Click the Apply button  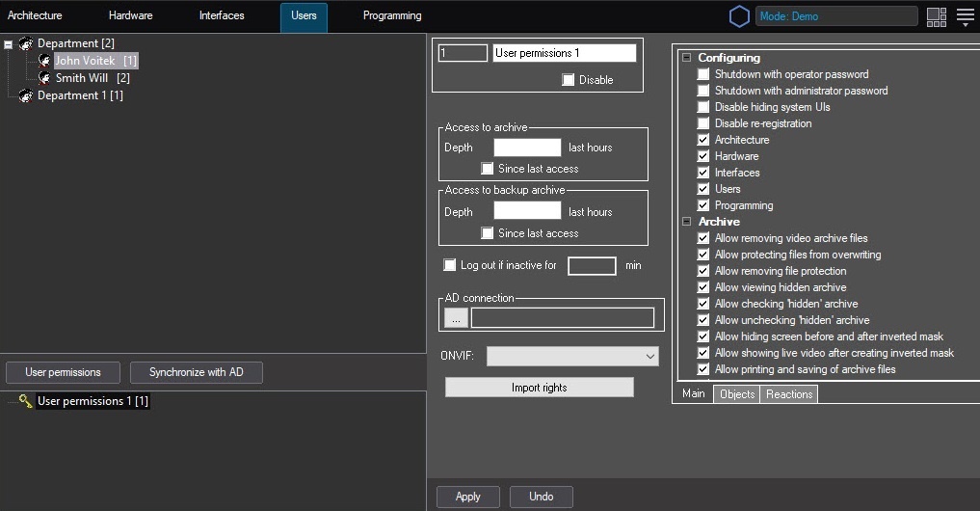(x=468, y=497)
